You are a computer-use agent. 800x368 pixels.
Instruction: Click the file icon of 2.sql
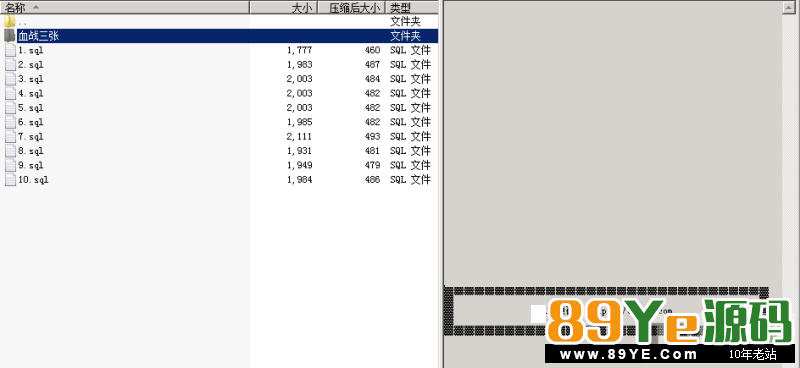10,64
